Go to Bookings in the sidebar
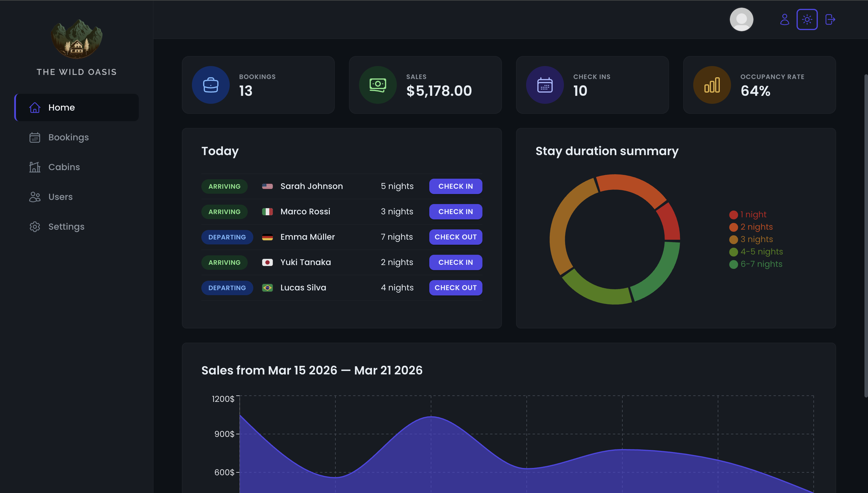Image resolution: width=868 pixels, height=493 pixels. (x=68, y=137)
